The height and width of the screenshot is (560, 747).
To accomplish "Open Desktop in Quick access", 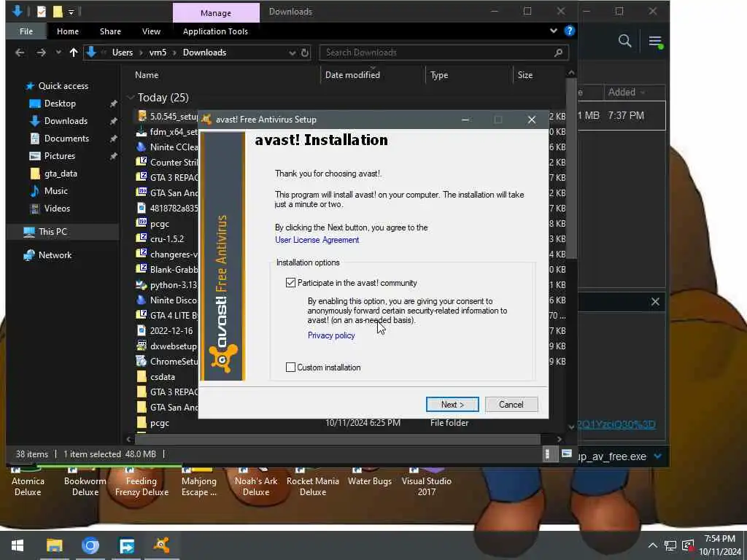I will (x=60, y=104).
